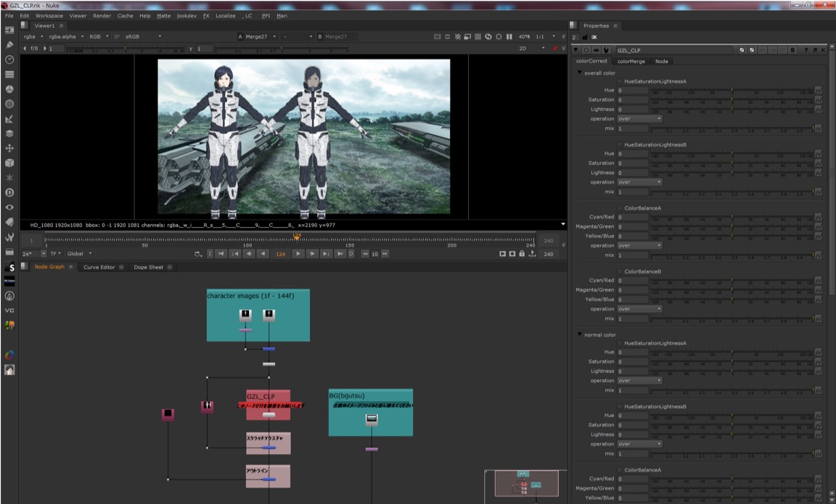Click the GZL_CLP node name field
This screenshot has width=836, height=504.
tap(674, 50)
